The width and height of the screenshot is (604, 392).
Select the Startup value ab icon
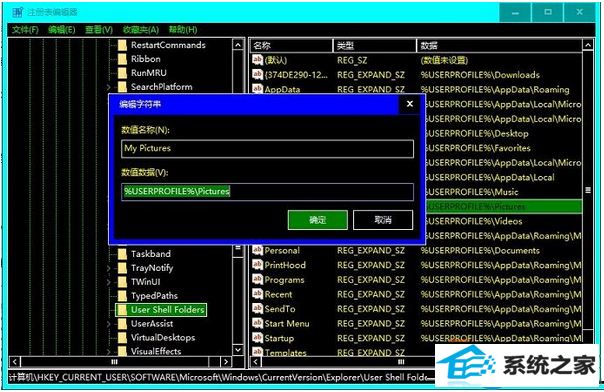pyautogui.click(x=257, y=338)
